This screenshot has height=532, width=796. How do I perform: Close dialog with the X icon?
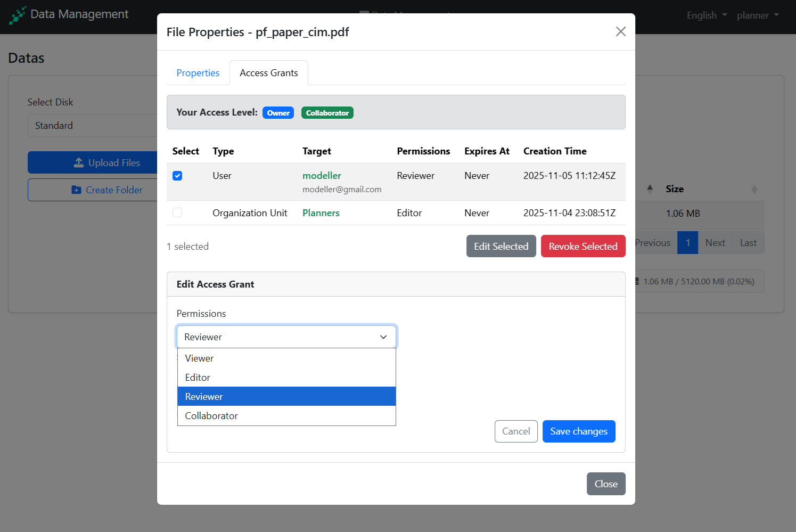[x=620, y=31]
